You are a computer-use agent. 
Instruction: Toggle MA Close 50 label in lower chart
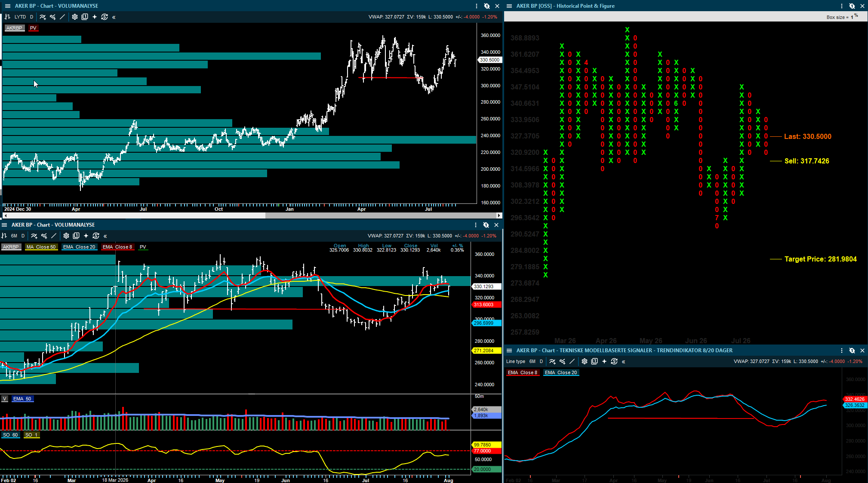(41, 247)
